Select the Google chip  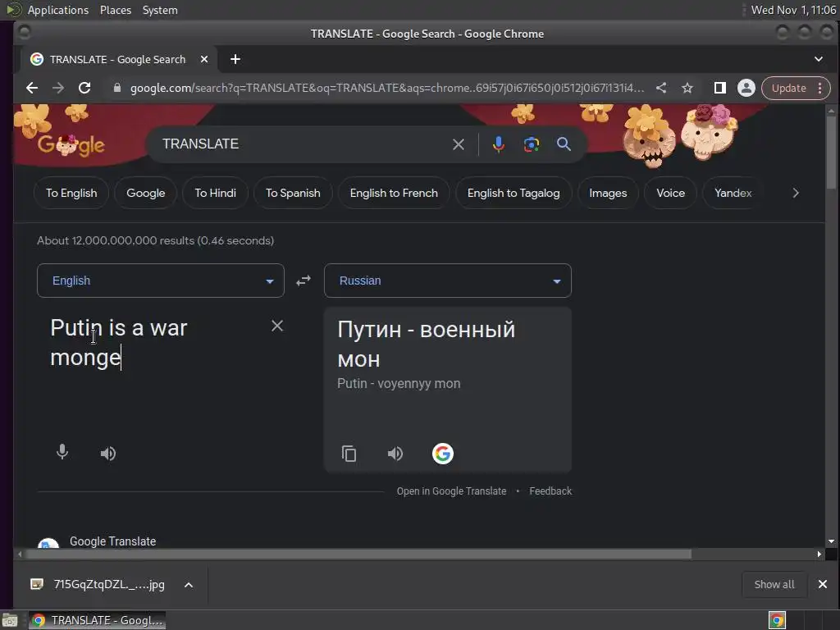(x=146, y=193)
